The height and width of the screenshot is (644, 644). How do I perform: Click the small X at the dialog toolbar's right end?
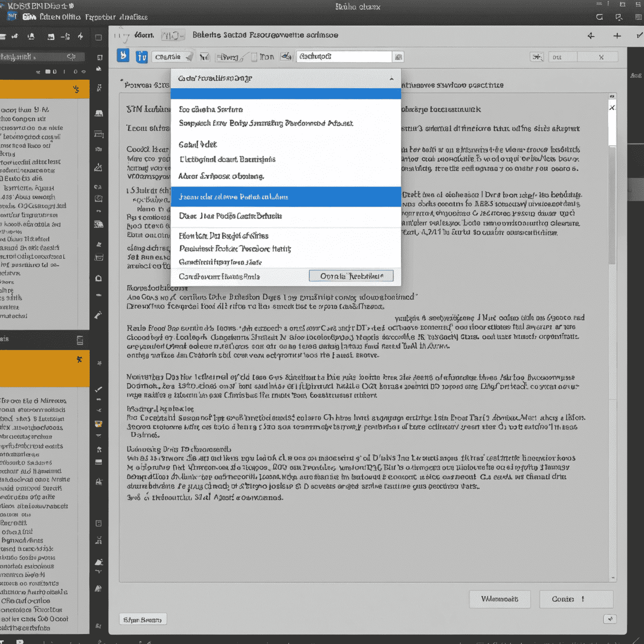tap(601, 57)
